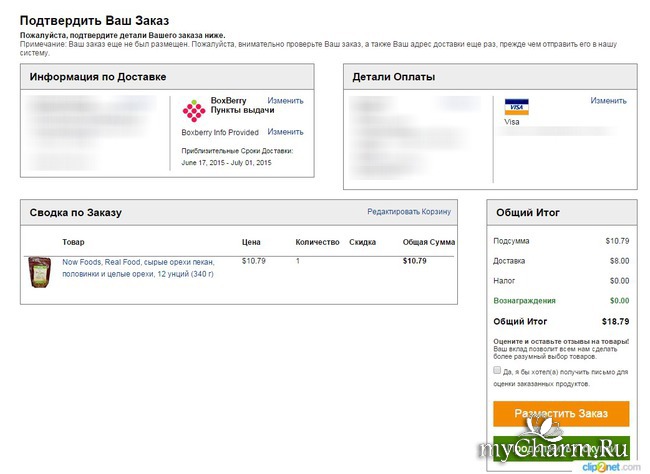
Task: Click the BoxBerry logo icon
Action: tap(193, 110)
